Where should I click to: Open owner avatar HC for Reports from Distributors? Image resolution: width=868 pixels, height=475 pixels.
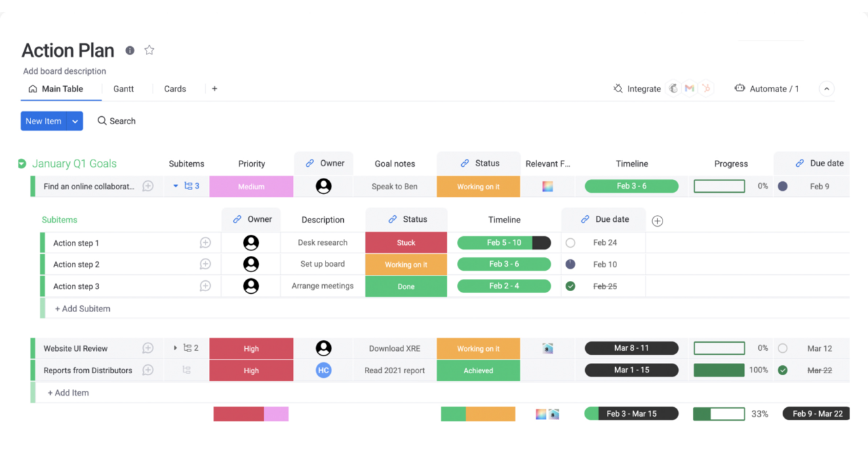tap(323, 370)
